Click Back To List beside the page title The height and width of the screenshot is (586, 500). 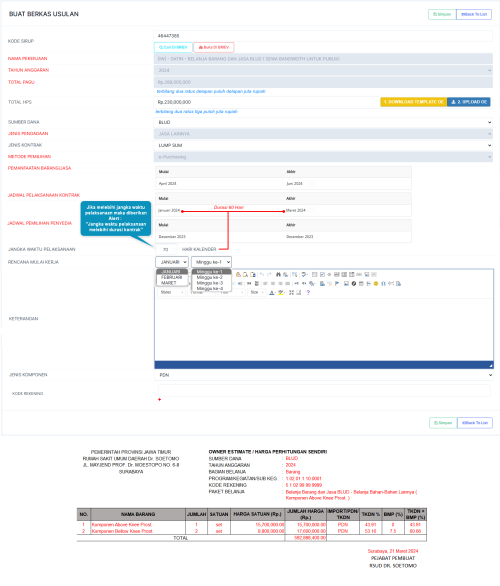point(474,14)
